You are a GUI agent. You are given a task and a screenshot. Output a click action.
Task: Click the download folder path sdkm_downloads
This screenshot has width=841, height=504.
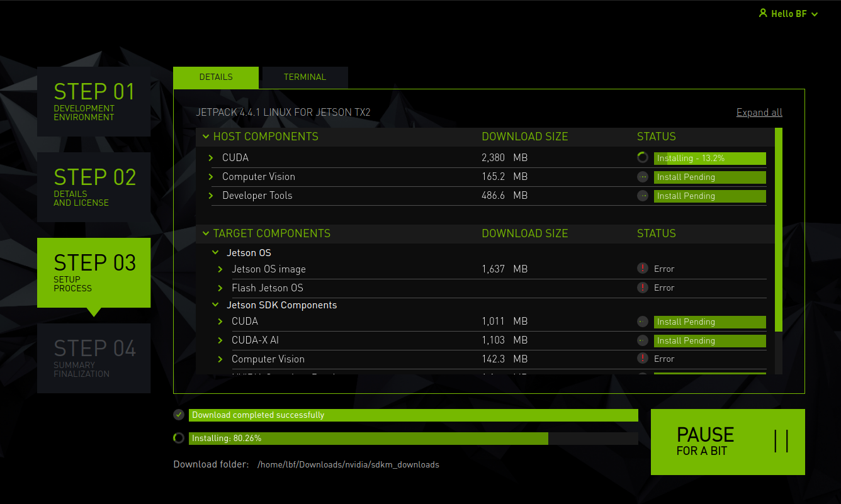348,465
